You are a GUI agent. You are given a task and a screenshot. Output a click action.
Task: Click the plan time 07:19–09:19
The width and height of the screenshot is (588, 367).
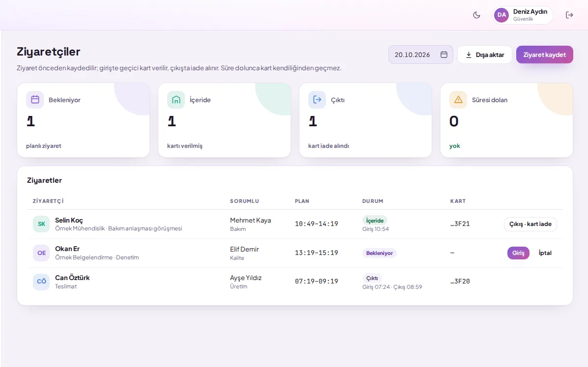point(317,281)
